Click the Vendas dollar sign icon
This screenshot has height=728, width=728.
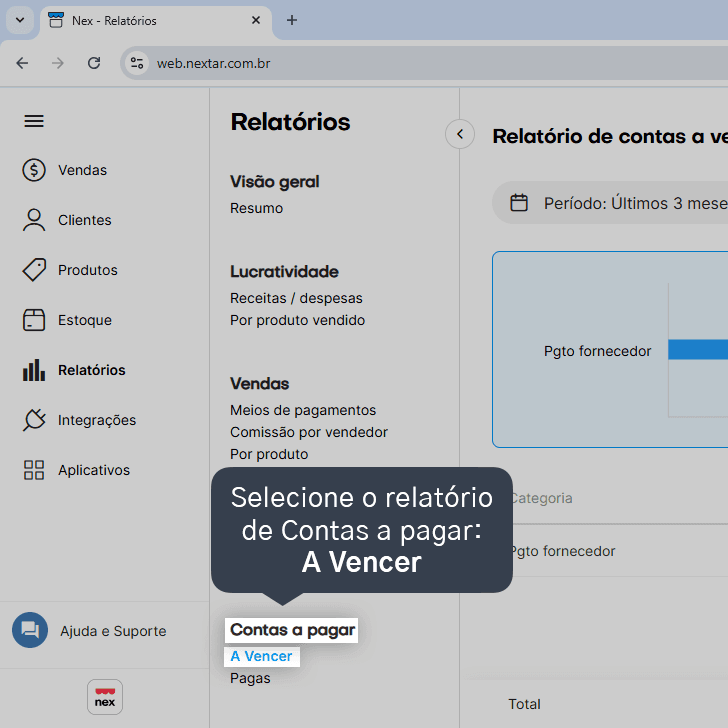[34, 170]
